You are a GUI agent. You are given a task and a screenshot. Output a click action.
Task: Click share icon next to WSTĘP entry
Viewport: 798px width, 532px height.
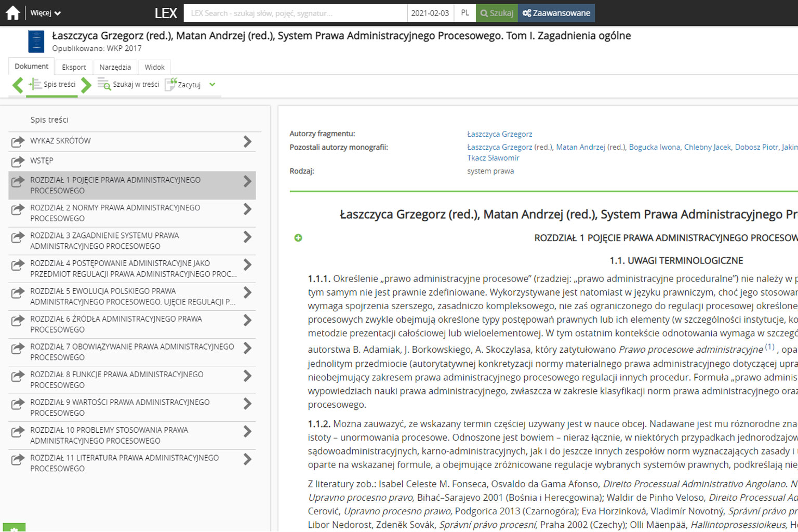[x=18, y=161]
